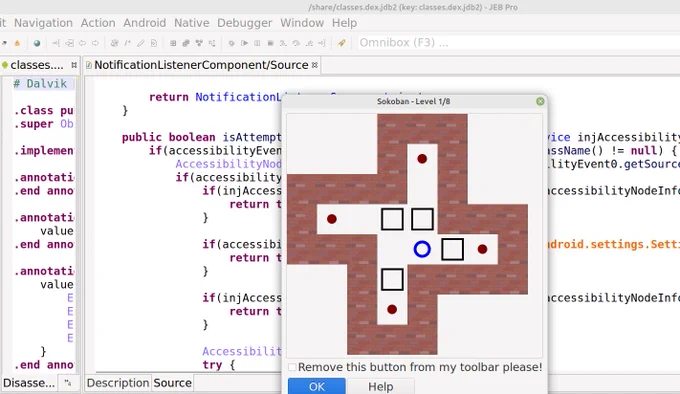Click 'isAttempt' method name in source code

pos(252,137)
